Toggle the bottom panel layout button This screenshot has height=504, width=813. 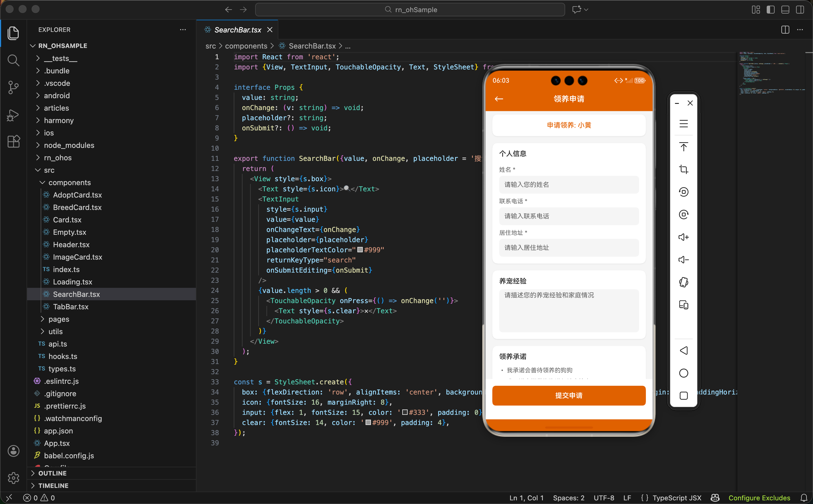point(785,10)
